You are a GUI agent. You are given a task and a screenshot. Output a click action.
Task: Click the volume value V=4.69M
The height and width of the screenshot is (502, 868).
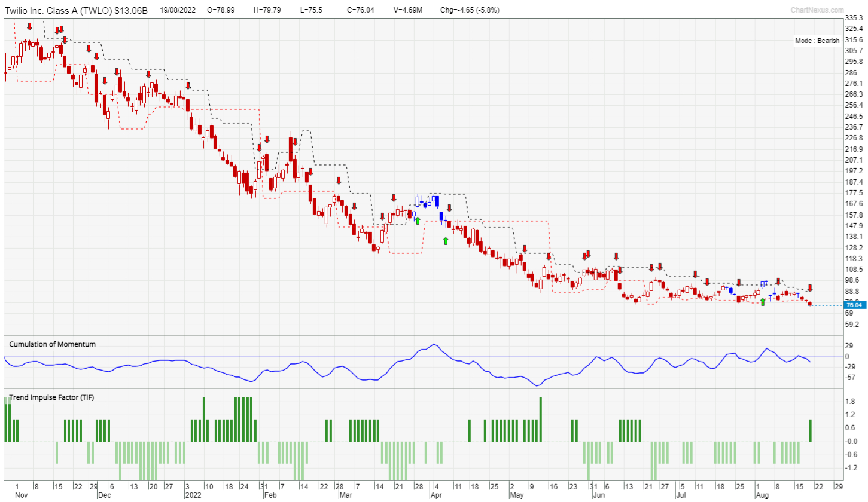pos(409,10)
